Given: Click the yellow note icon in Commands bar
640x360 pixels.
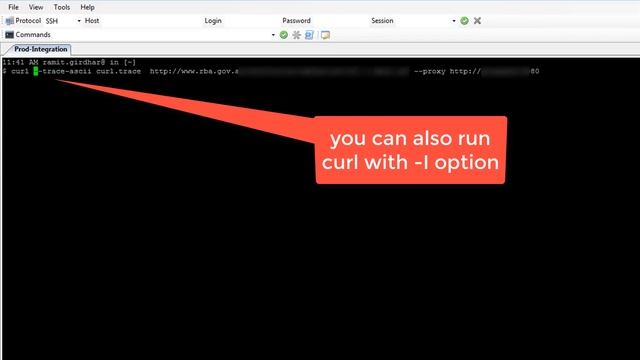Looking at the screenshot, I should [325, 35].
